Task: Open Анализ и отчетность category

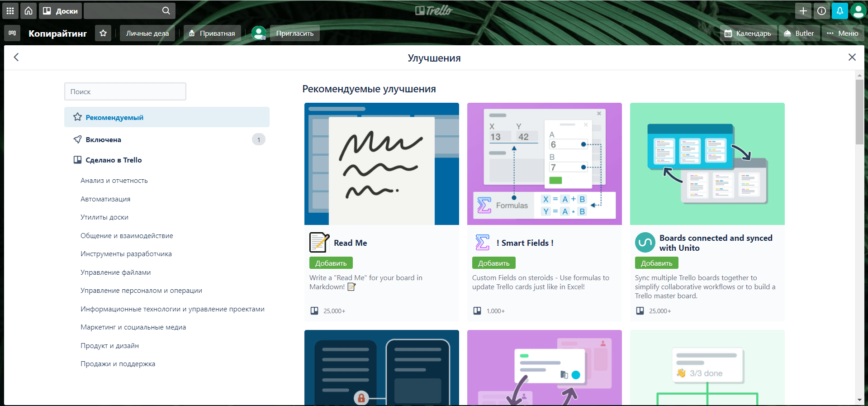Action: pos(114,181)
